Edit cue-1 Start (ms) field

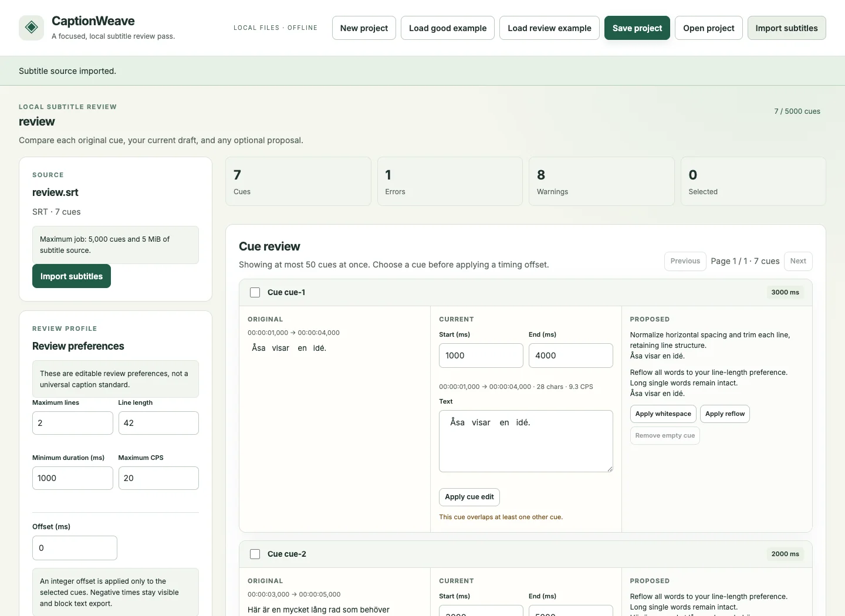pos(481,356)
